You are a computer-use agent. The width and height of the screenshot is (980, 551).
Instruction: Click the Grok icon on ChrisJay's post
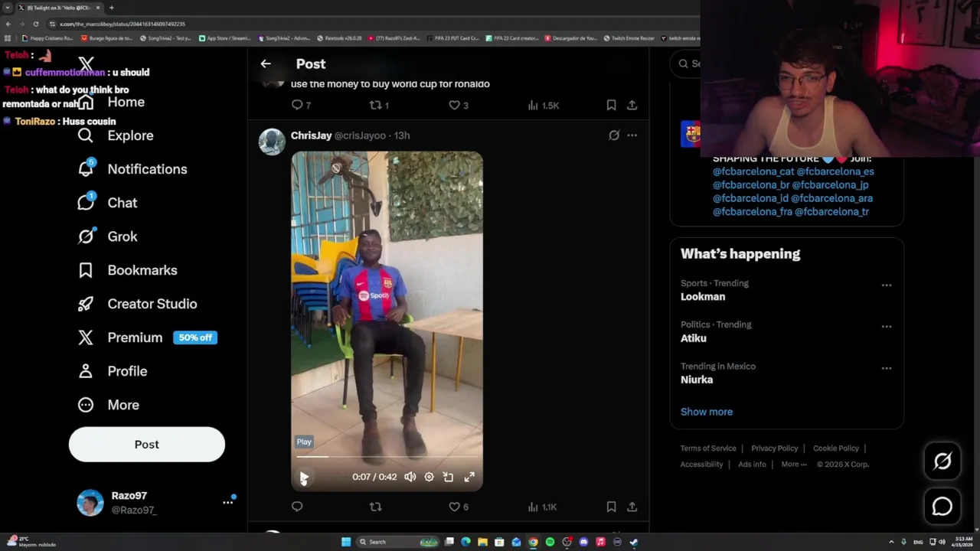pyautogui.click(x=613, y=135)
